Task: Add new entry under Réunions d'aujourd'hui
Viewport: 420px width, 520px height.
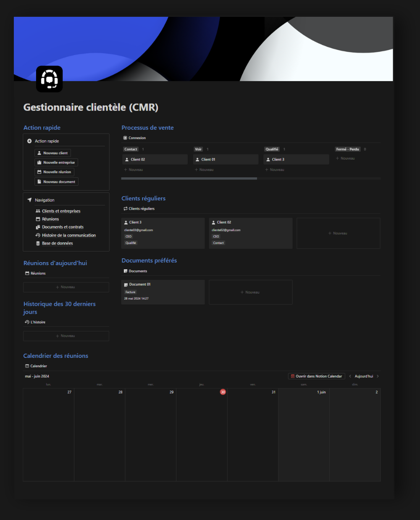Action: pyautogui.click(x=66, y=287)
